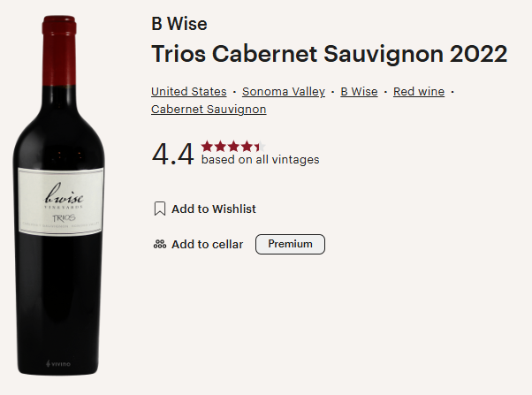Click the 'based on all vintages' text
532x395 pixels.
pos(260,160)
